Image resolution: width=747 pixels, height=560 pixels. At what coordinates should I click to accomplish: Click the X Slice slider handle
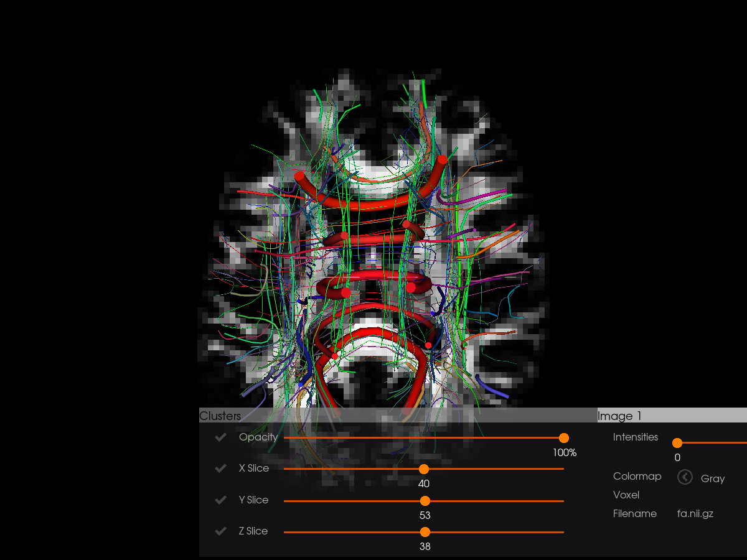click(424, 469)
